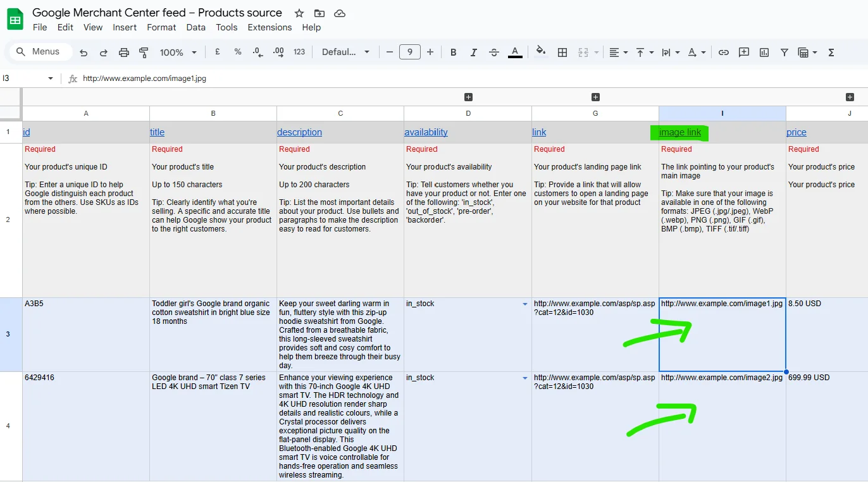Edit the font size field showing 9
This screenshot has height=482, width=868.
(410, 52)
